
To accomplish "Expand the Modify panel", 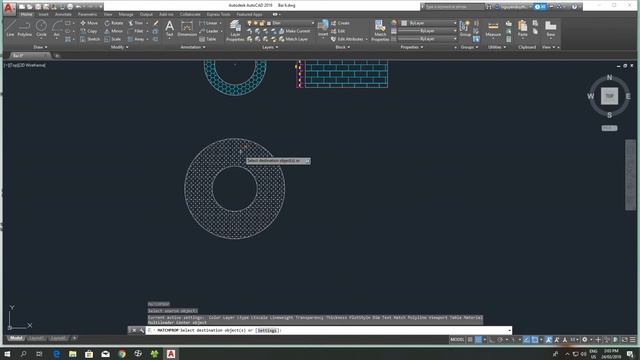I will (x=119, y=47).
